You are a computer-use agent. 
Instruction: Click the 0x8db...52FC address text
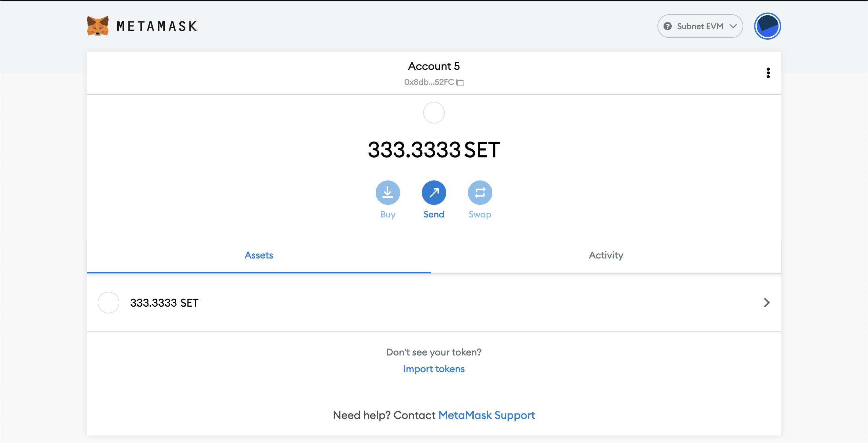[429, 82]
